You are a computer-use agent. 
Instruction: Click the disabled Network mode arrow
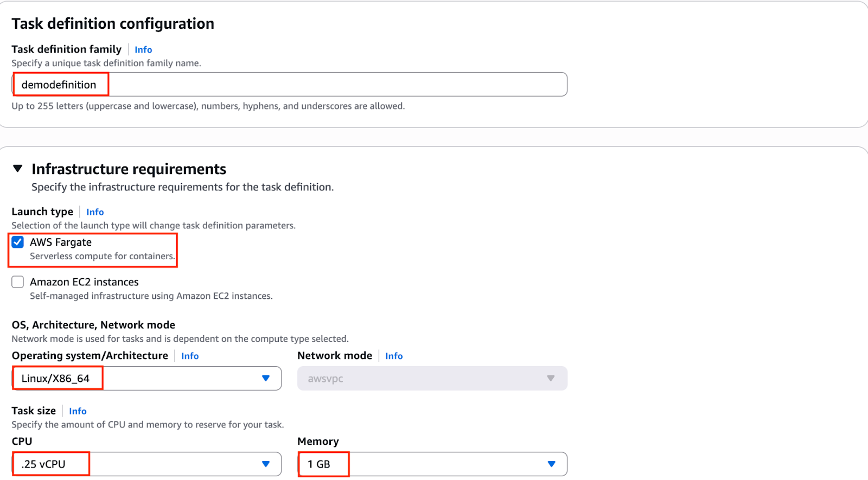[551, 379]
